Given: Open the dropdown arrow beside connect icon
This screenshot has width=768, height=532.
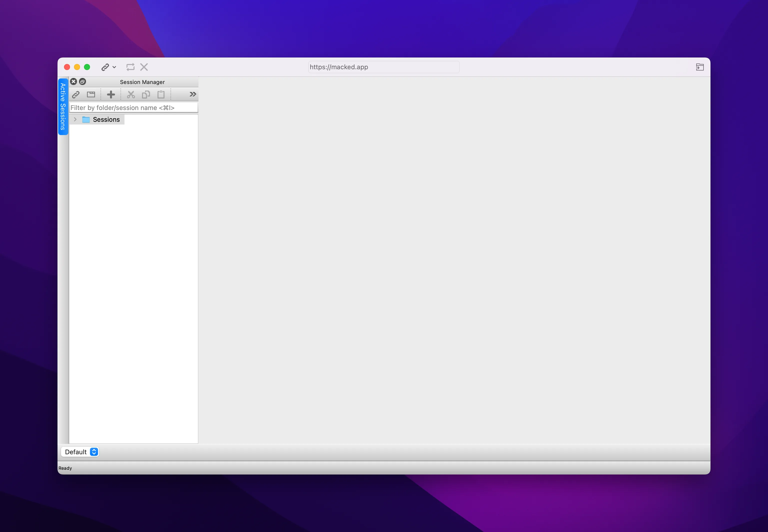Looking at the screenshot, I should 114,67.
